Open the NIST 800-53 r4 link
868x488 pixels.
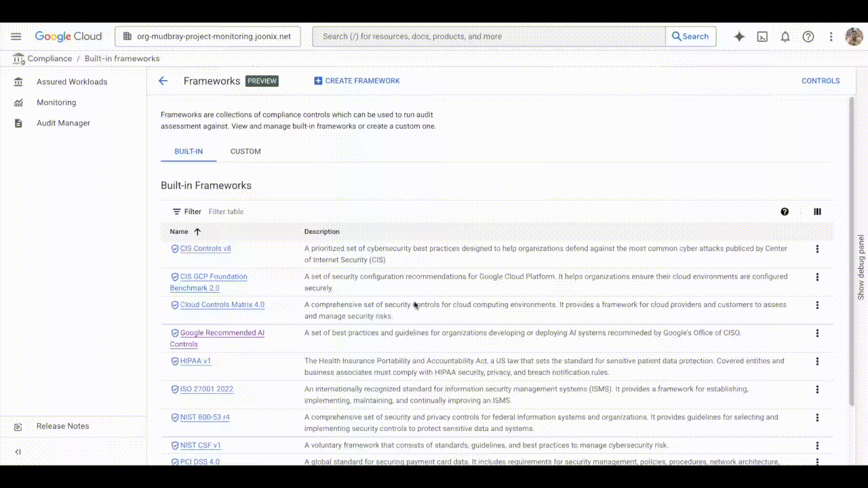tap(205, 418)
